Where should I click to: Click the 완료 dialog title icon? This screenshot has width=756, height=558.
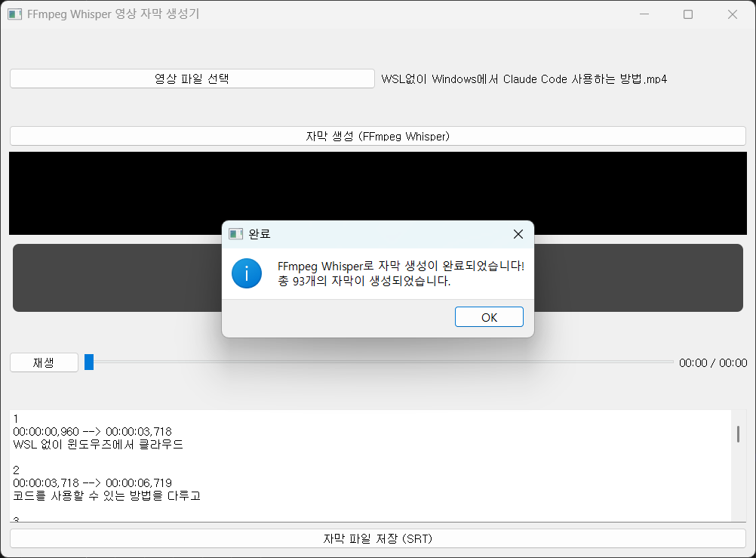coord(235,234)
